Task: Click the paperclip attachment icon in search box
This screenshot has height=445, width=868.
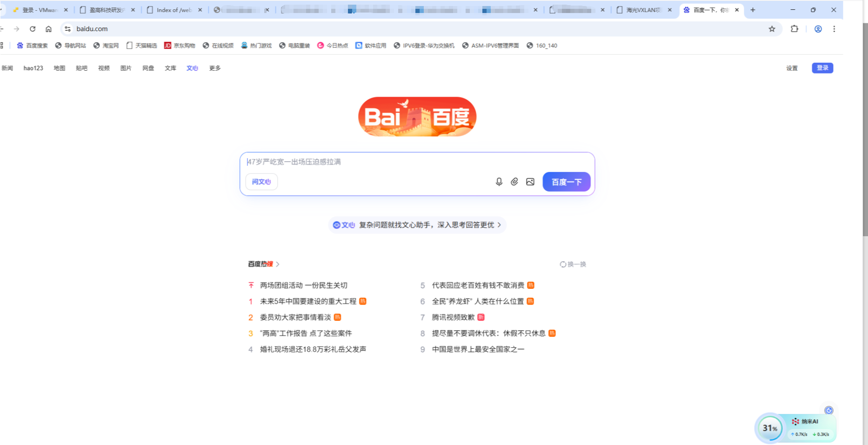Action: coord(514,182)
